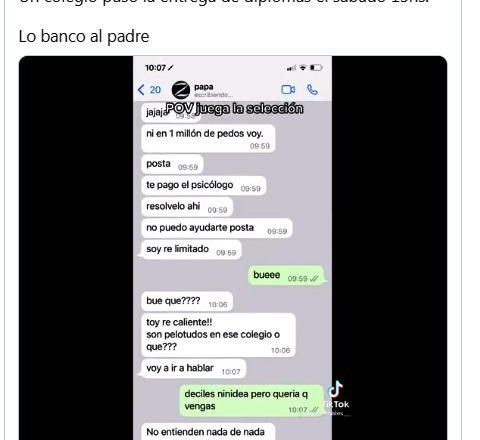Click the TikTok logo watermark
Image resolution: width=480 pixels, height=440 pixels.
(336, 395)
